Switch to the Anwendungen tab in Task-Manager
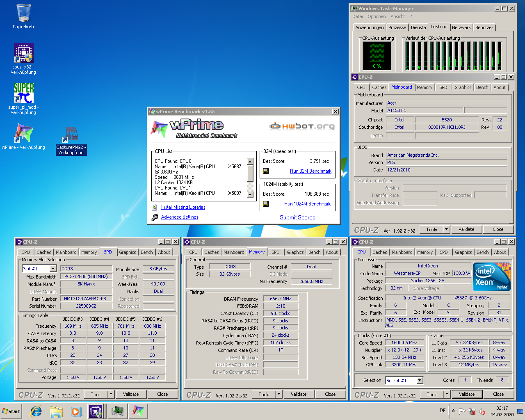 pyautogui.click(x=370, y=27)
